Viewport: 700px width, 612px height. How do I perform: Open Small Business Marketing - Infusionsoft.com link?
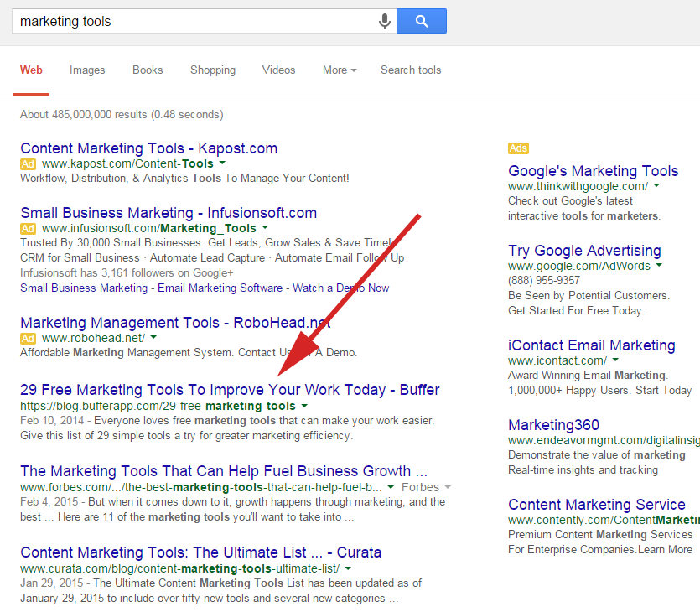(x=169, y=213)
